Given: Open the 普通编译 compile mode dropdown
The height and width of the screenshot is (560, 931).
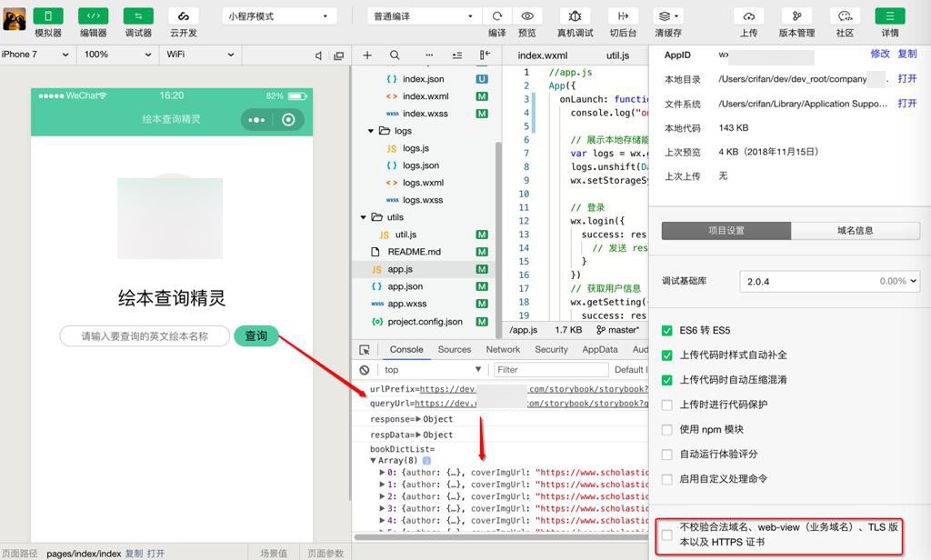Looking at the screenshot, I should click(x=424, y=16).
